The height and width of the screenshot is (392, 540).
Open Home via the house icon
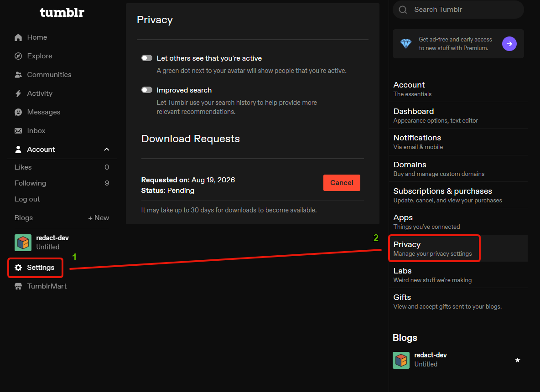[x=18, y=37]
